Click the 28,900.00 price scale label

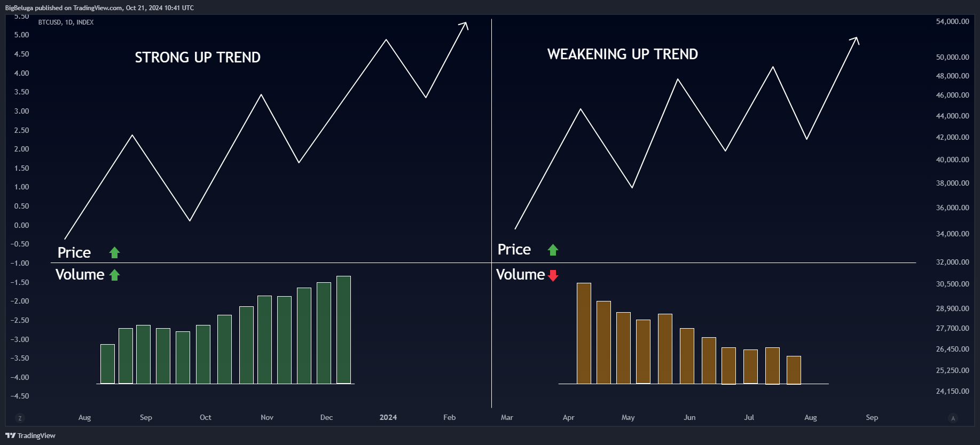(952, 308)
